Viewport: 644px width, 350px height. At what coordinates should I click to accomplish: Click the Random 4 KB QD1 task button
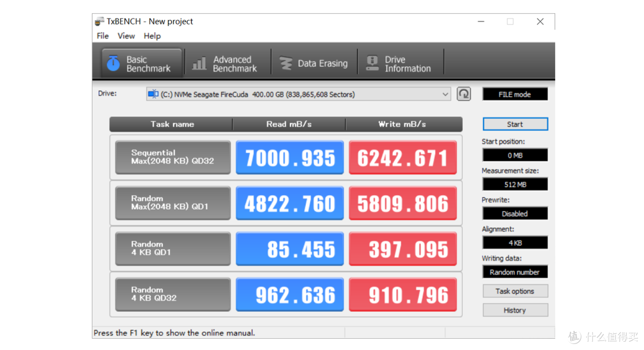click(173, 249)
